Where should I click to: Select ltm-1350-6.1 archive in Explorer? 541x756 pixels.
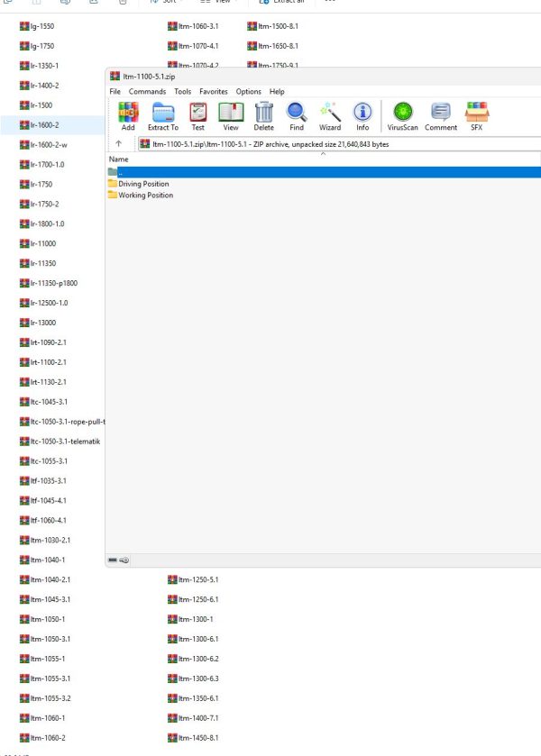click(x=193, y=698)
